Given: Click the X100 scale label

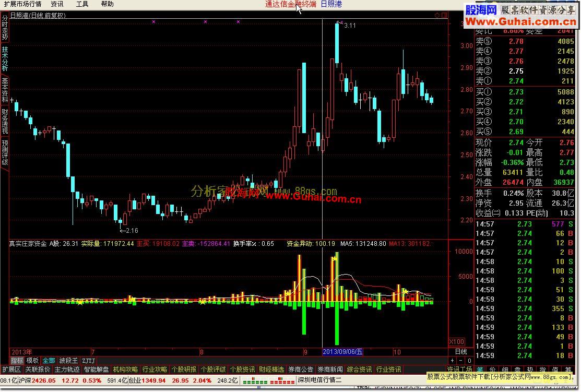Looking at the screenshot, I should (456, 341).
